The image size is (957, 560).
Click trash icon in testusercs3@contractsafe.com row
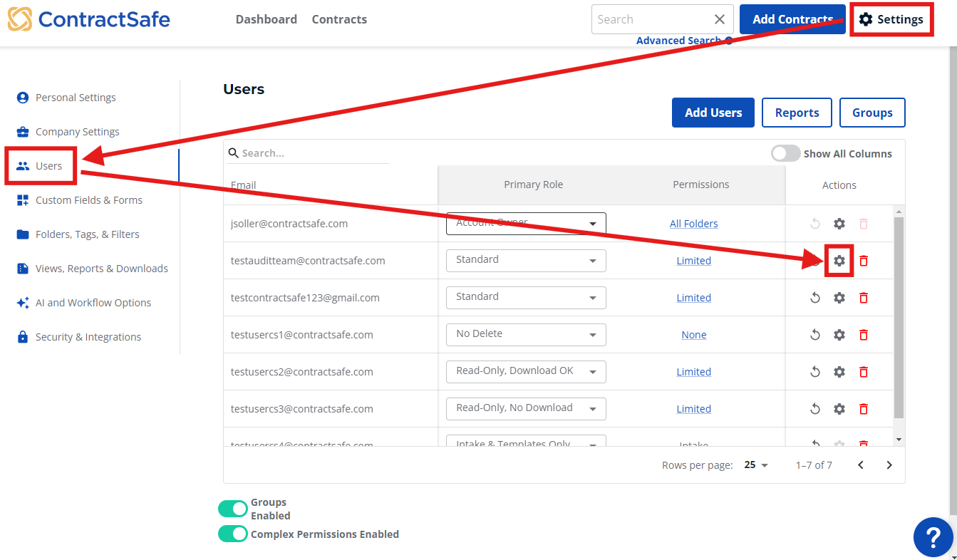[864, 409]
